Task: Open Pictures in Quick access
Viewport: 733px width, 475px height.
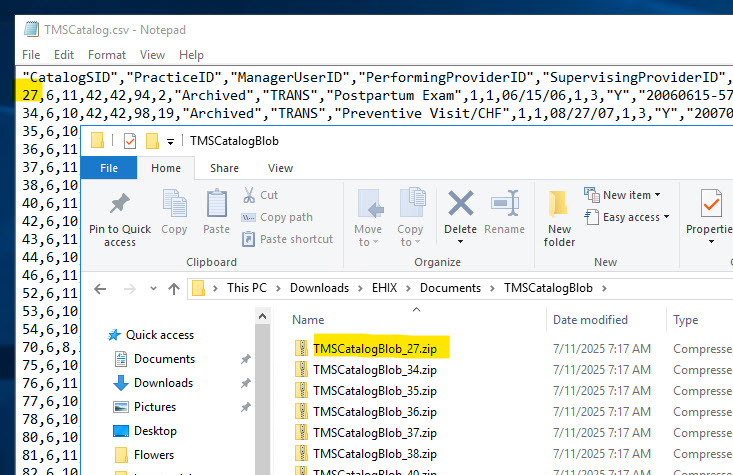Action: [x=145, y=407]
